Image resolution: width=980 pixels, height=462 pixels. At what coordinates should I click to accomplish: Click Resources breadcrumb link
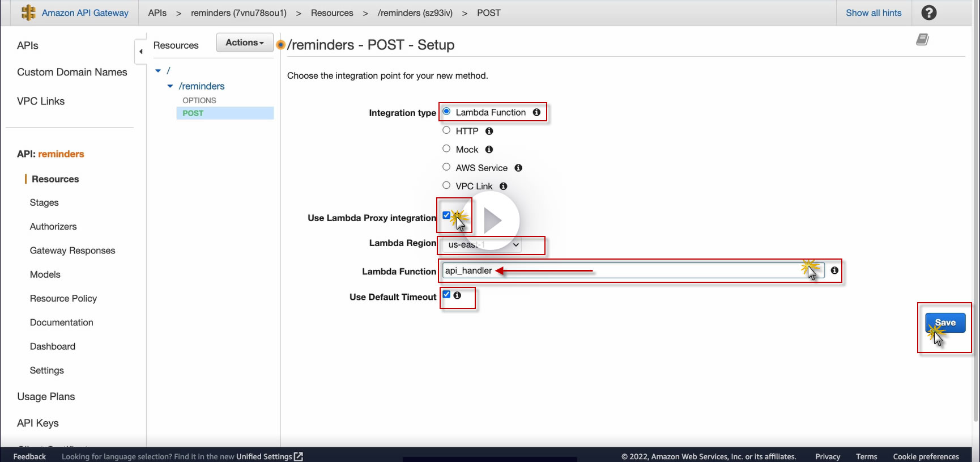332,12
